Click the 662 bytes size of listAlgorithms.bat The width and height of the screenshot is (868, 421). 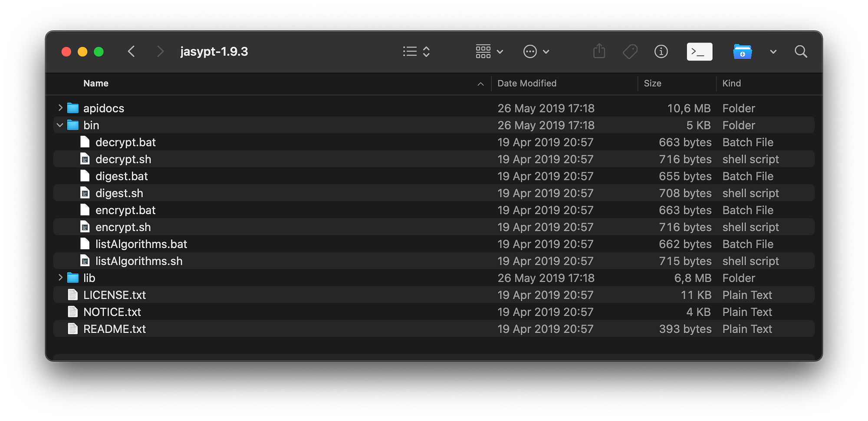685,244
